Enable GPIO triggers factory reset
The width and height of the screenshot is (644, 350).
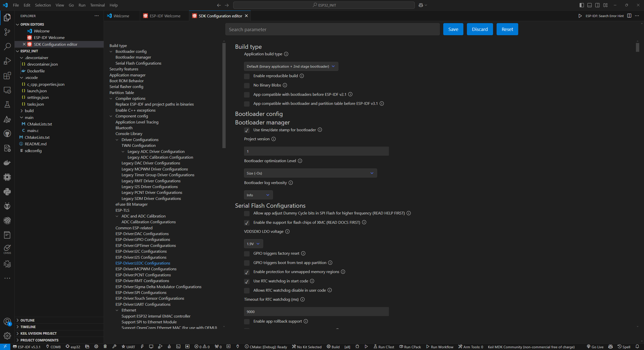coord(247,254)
